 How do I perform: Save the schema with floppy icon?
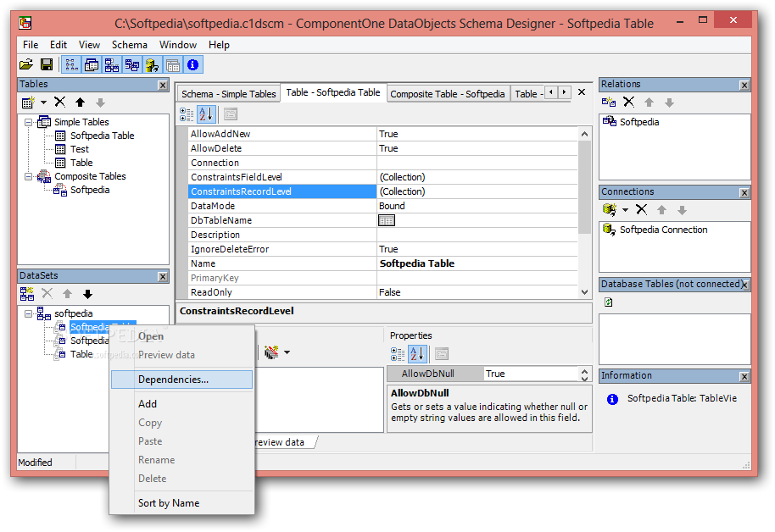coord(47,64)
